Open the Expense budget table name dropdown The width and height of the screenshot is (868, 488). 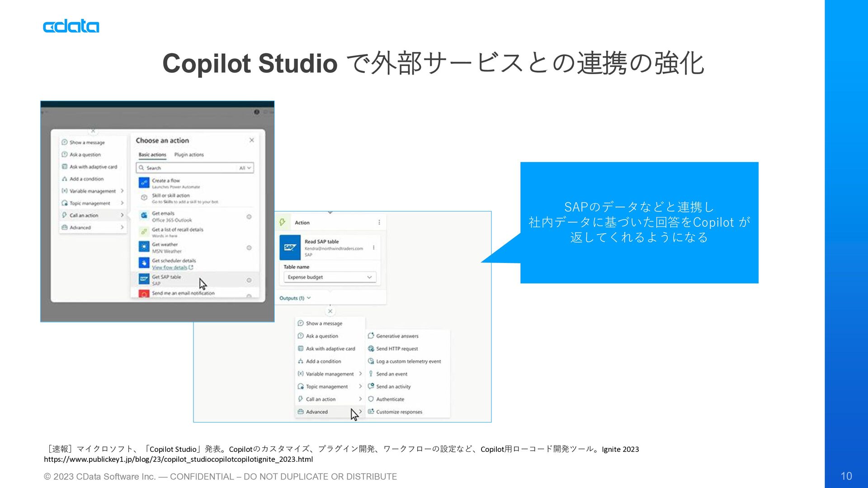coord(330,277)
